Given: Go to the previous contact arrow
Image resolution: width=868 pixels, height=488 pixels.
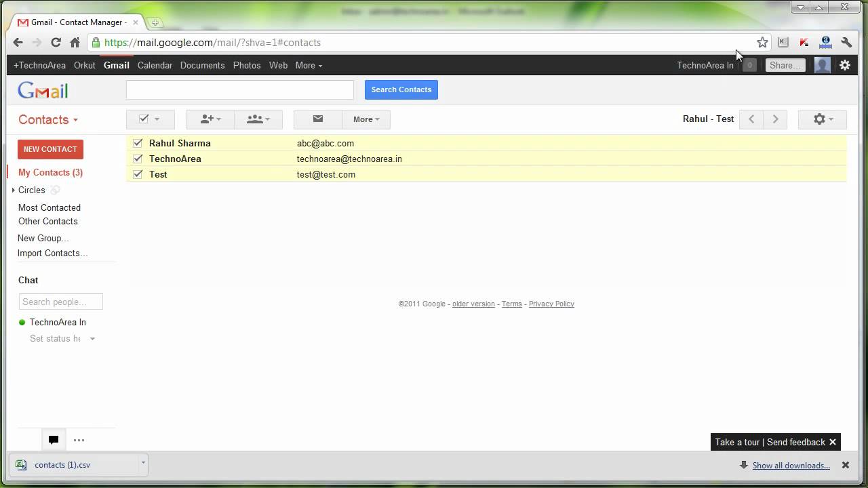Looking at the screenshot, I should [751, 119].
